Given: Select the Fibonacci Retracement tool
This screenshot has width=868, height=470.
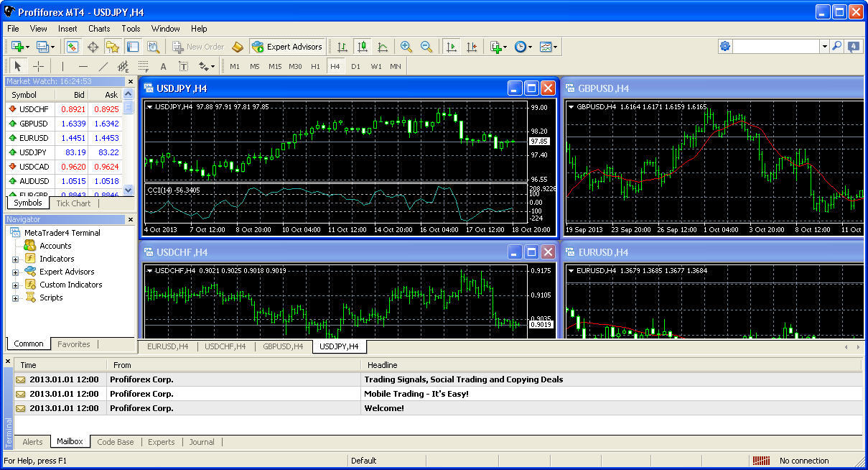Looking at the screenshot, I should click(x=143, y=66).
